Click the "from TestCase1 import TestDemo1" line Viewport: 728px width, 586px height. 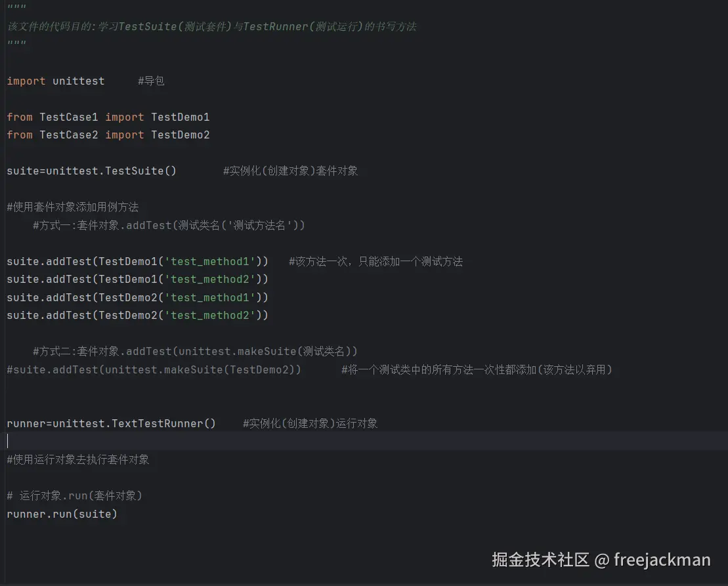tap(108, 117)
